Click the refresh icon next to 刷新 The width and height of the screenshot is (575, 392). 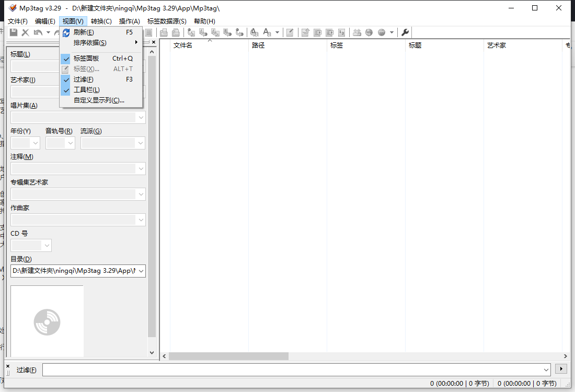coord(66,32)
